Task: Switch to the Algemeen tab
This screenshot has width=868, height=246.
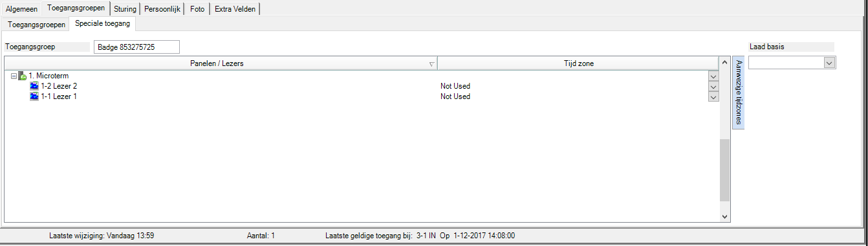Action: tap(21, 9)
